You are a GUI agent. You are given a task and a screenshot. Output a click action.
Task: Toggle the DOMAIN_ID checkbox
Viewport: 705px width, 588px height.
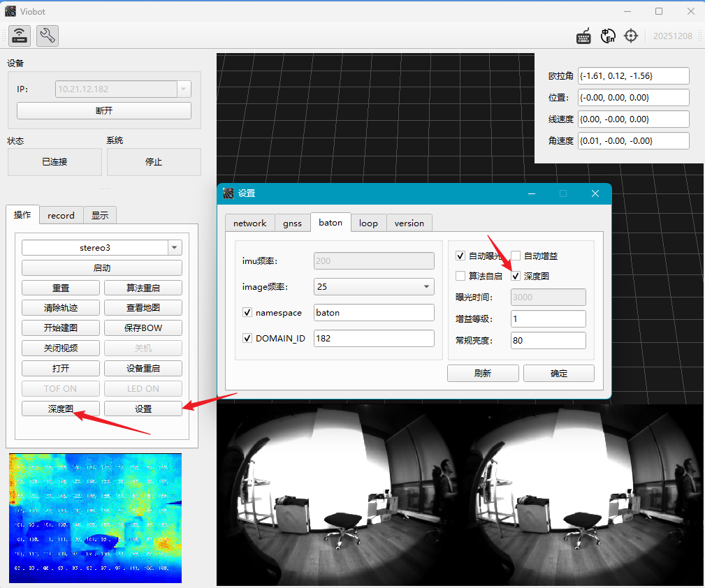(x=247, y=338)
